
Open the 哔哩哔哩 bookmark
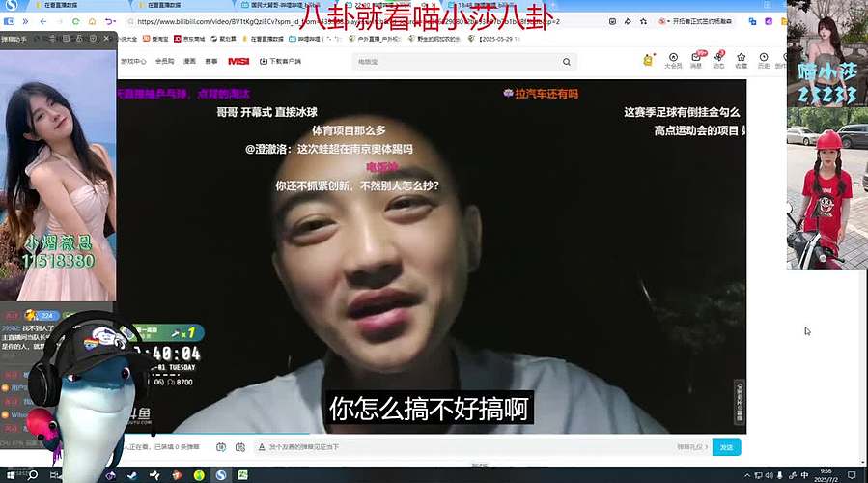315,39
